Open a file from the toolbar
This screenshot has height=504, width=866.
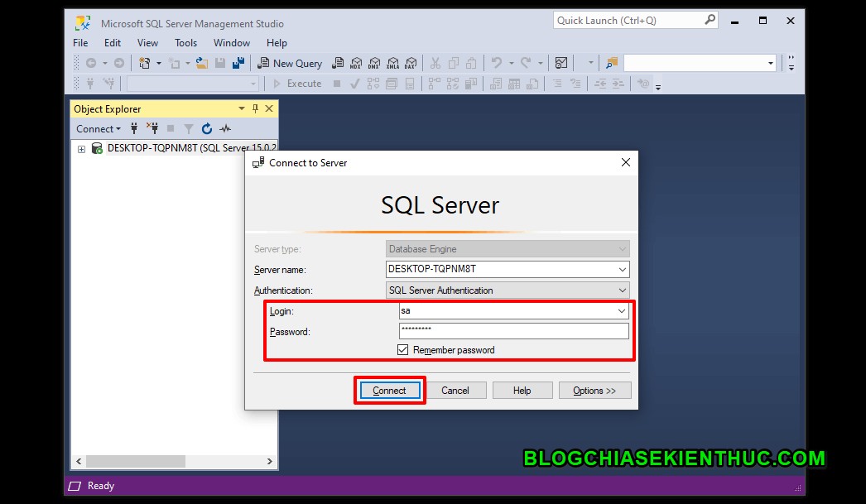(x=201, y=63)
